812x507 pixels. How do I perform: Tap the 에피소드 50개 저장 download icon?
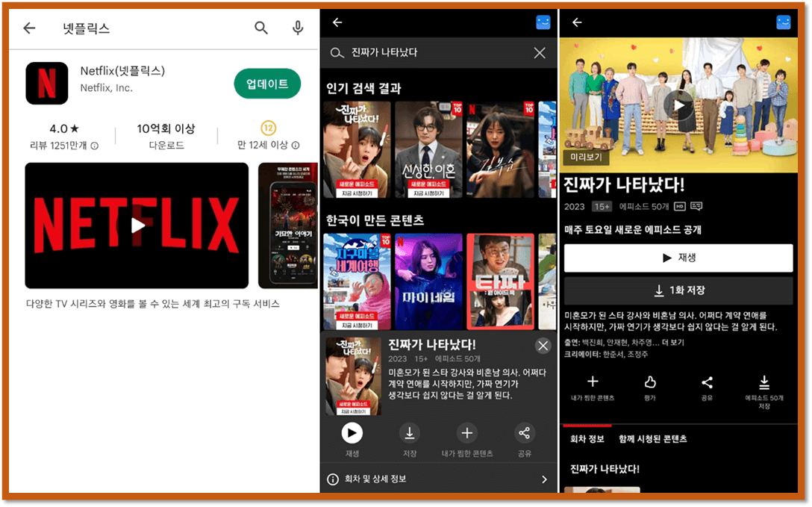(764, 382)
